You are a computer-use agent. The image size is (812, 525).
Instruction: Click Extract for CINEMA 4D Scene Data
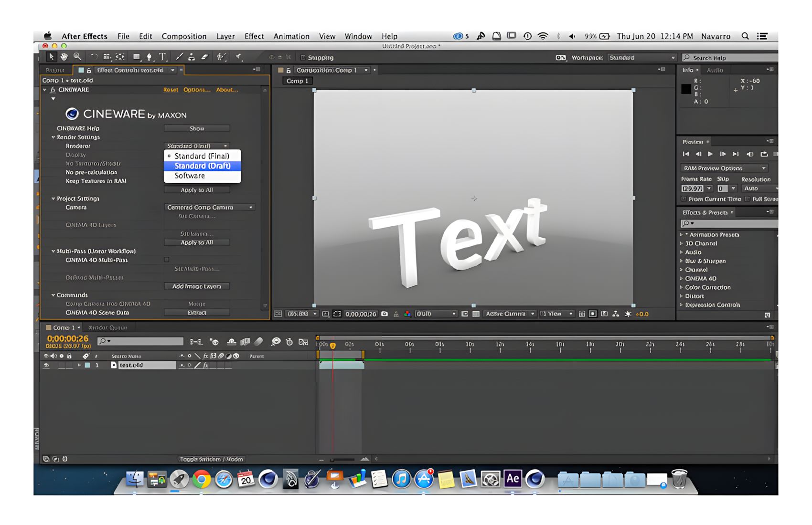click(x=197, y=313)
